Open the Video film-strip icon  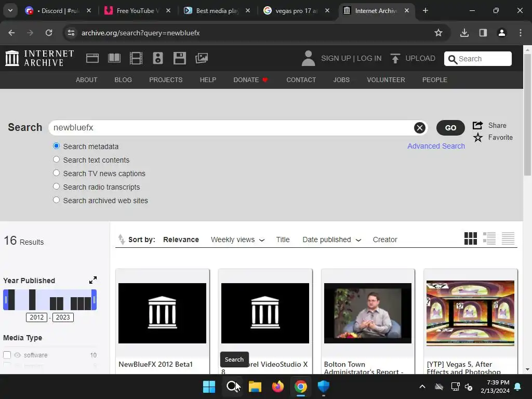(136, 58)
